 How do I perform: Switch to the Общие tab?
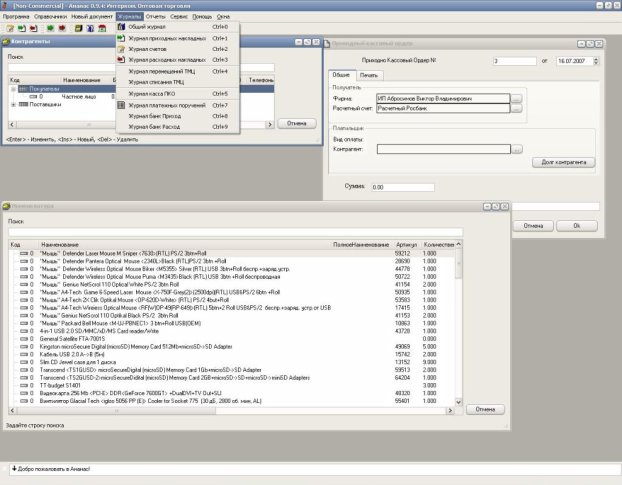[341, 75]
